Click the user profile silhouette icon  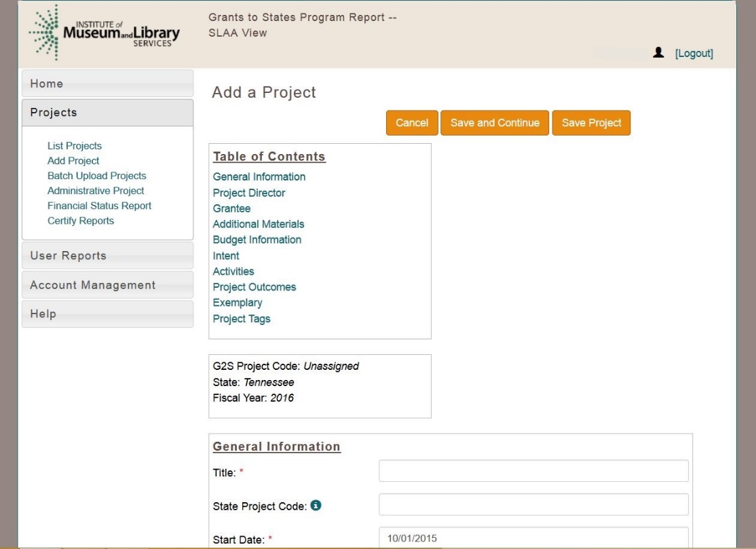point(658,53)
